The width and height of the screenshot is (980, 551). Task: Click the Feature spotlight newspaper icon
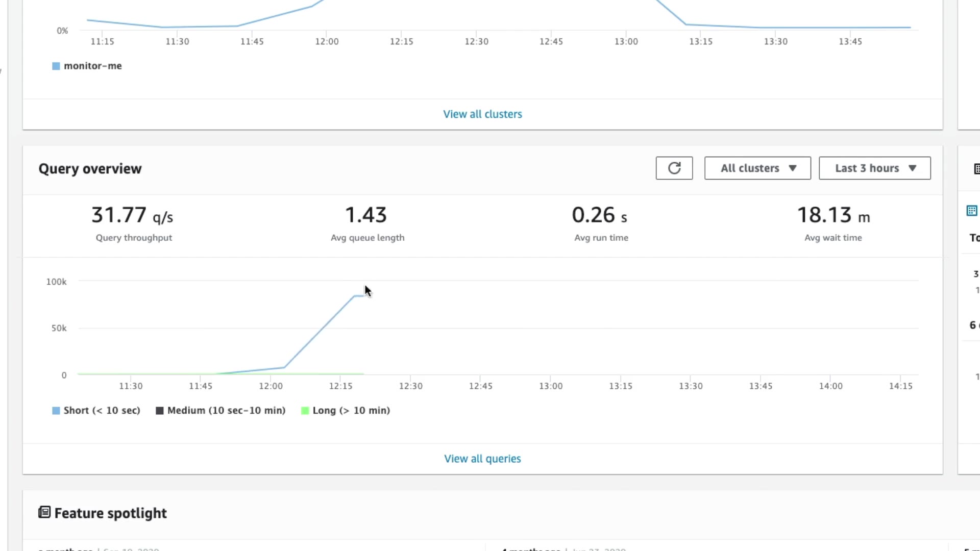[44, 512]
